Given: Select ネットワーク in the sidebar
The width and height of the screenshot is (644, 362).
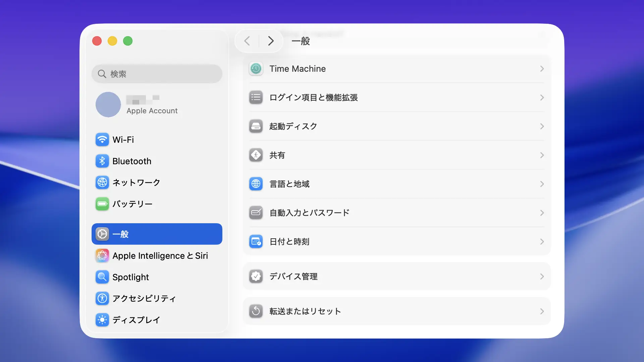Looking at the screenshot, I should coord(136,183).
